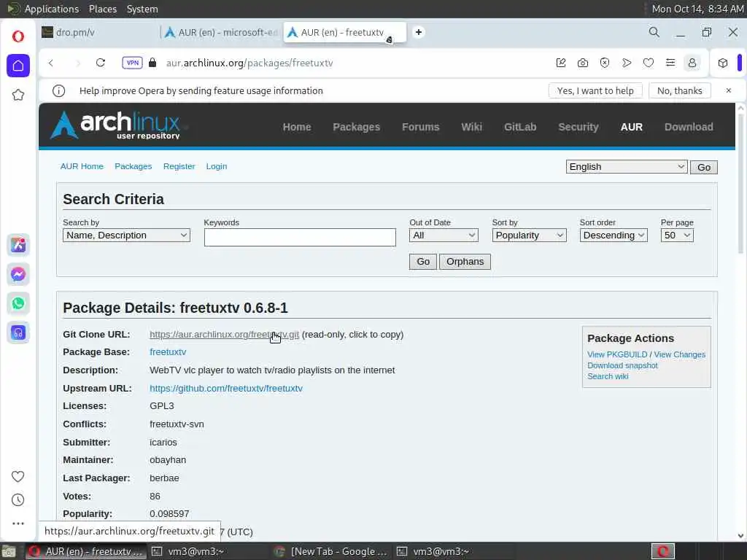Go back to the previous page

pos(51,63)
